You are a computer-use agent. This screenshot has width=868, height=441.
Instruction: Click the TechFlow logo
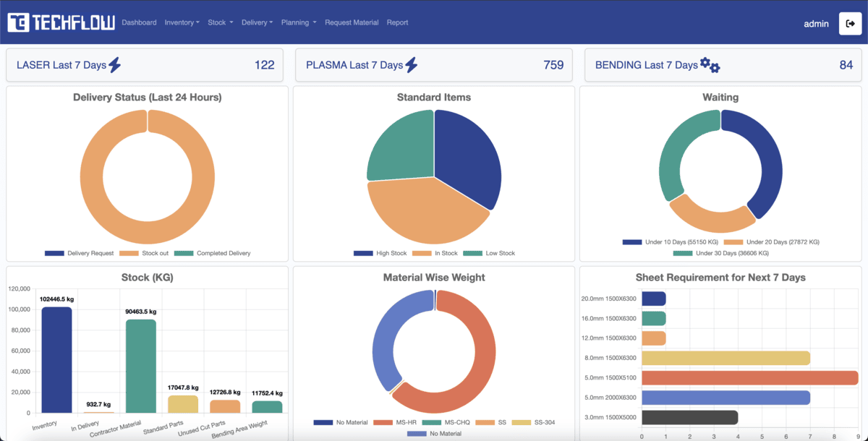point(61,23)
